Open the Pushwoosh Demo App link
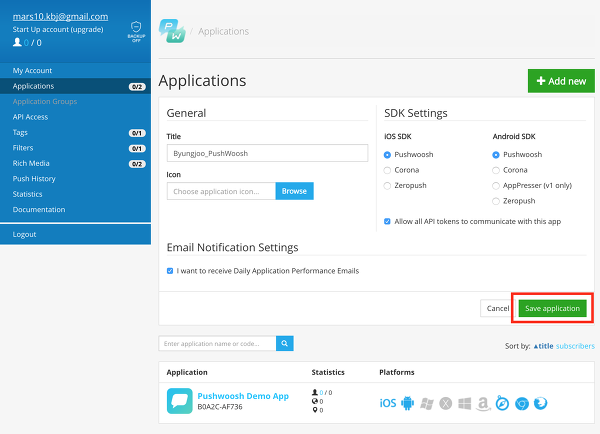 (x=243, y=396)
